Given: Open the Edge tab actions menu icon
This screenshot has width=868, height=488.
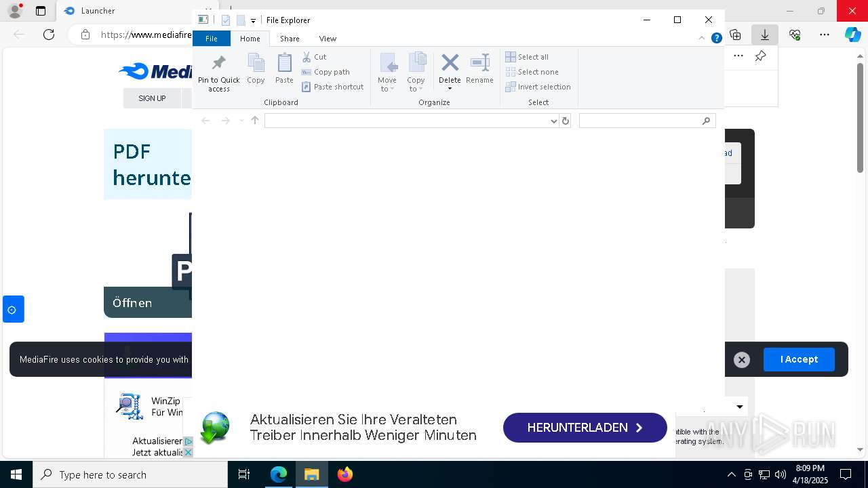Looking at the screenshot, I should [x=41, y=11].
